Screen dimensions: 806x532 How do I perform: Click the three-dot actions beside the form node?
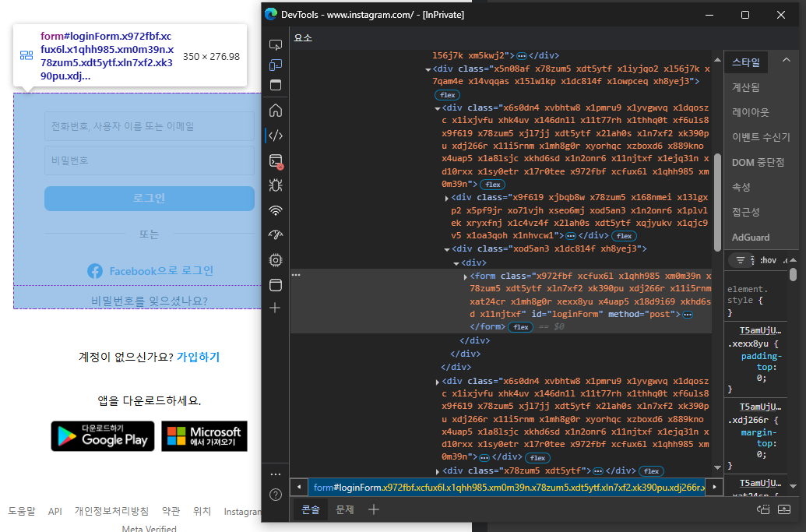(x=296, y=275)
